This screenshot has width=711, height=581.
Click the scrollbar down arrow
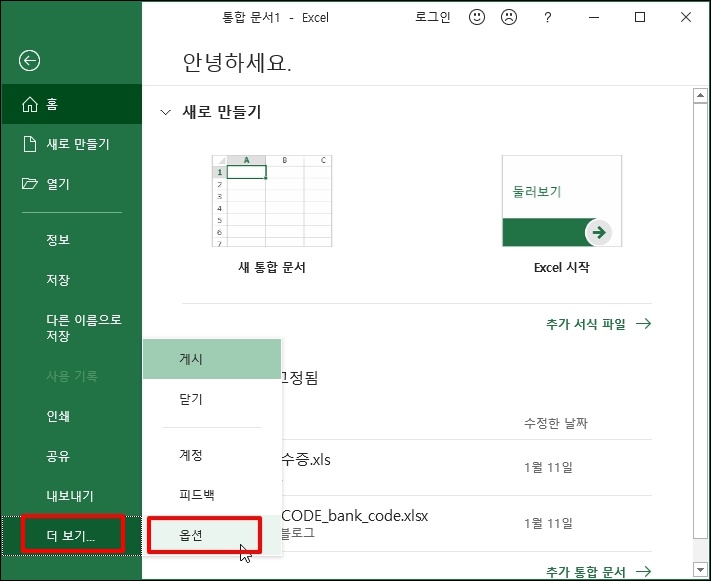(x=700, y=569)
